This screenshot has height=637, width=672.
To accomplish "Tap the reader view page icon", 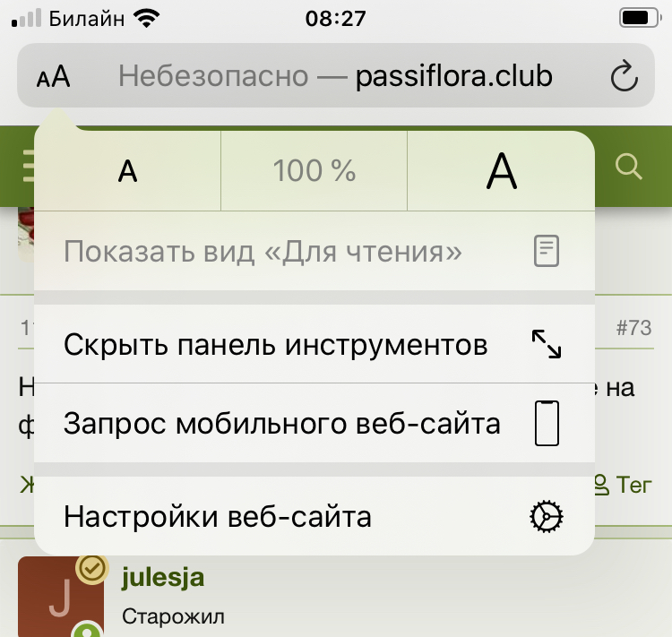I will [546, 252].
